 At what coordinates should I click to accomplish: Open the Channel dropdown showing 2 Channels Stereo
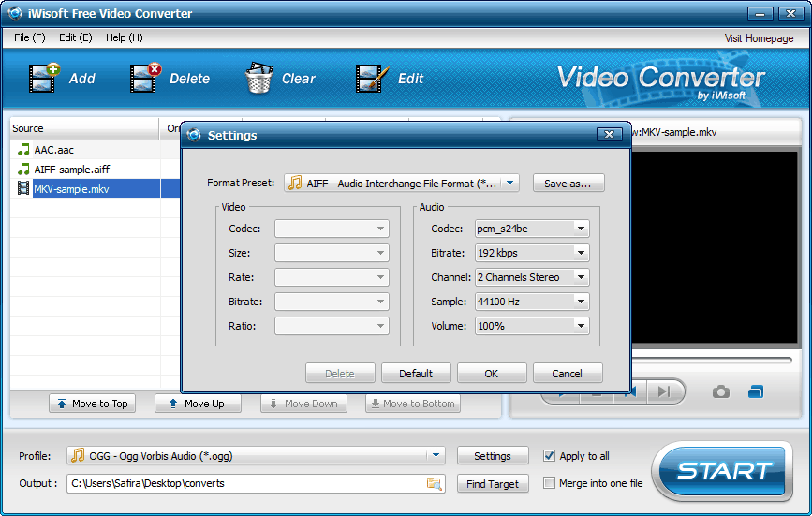coord(532,277)
